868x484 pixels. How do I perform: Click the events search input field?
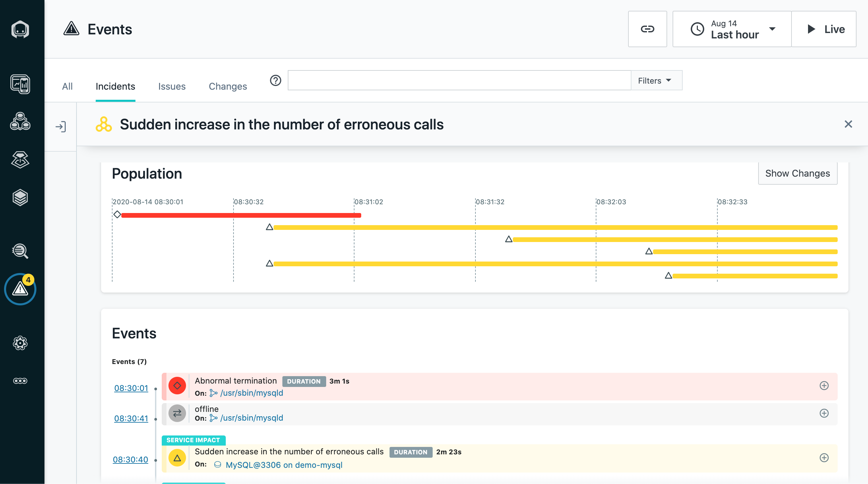pos(459,81)
